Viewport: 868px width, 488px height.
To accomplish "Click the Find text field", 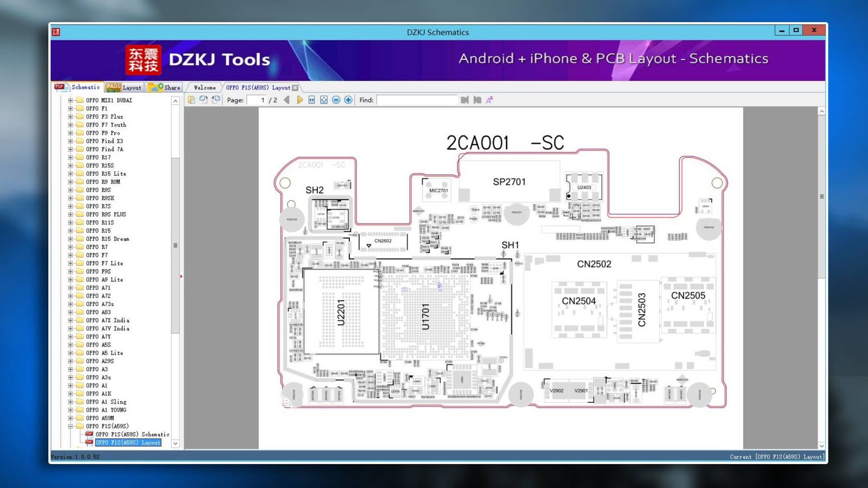I will (417, 100).
